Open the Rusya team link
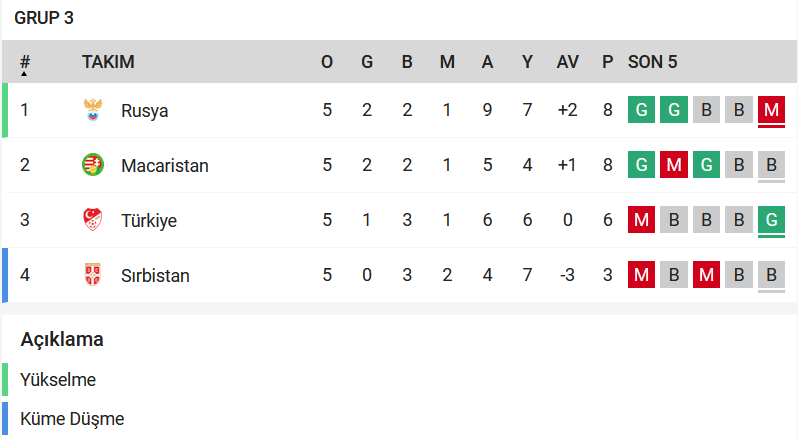This screenshot has height=439, width=798. tap(145, 110)
